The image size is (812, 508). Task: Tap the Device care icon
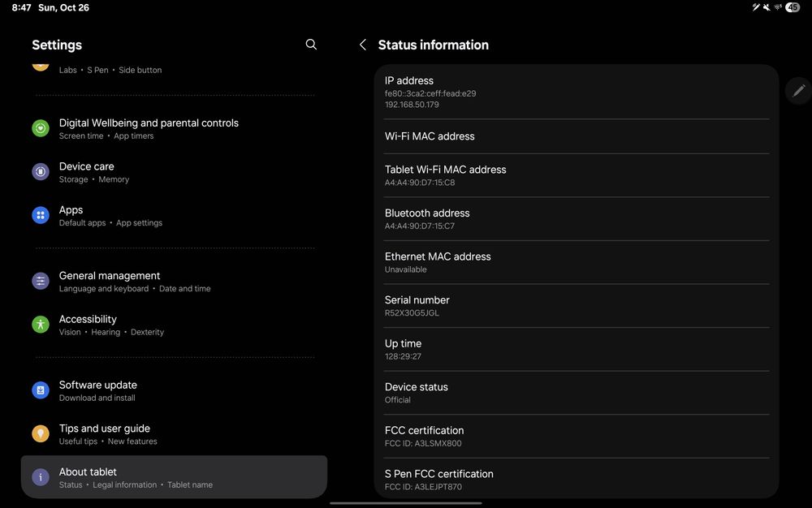[x=41, y=172]
